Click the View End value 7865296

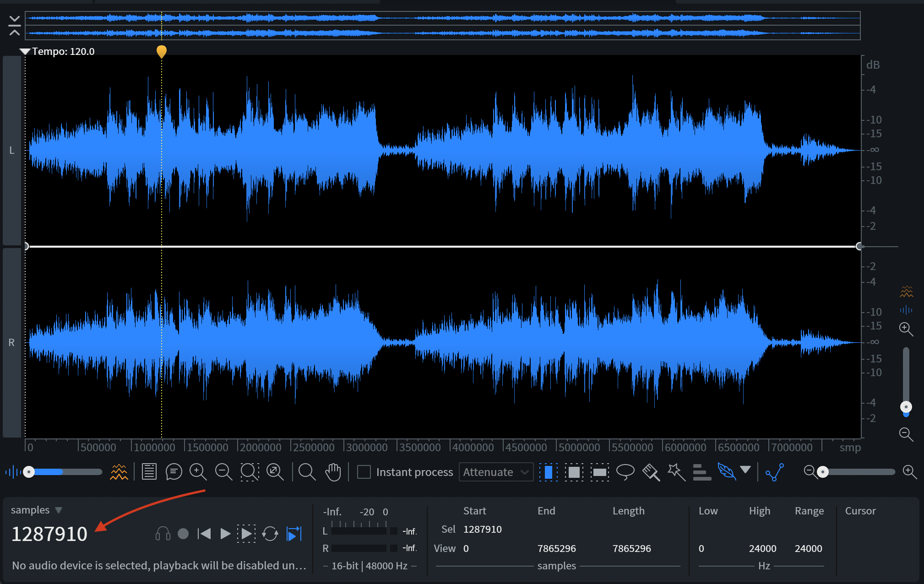point(557,548)
